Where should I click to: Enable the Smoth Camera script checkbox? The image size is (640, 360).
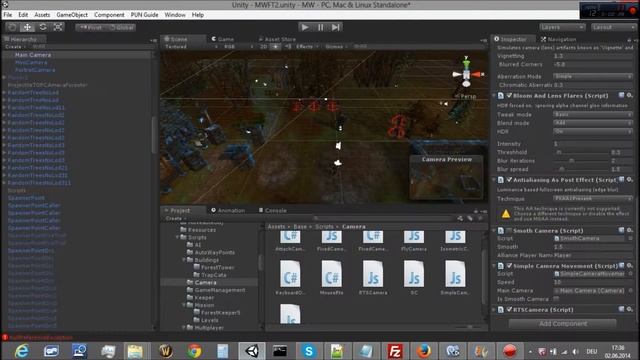[x=509, y=231]
